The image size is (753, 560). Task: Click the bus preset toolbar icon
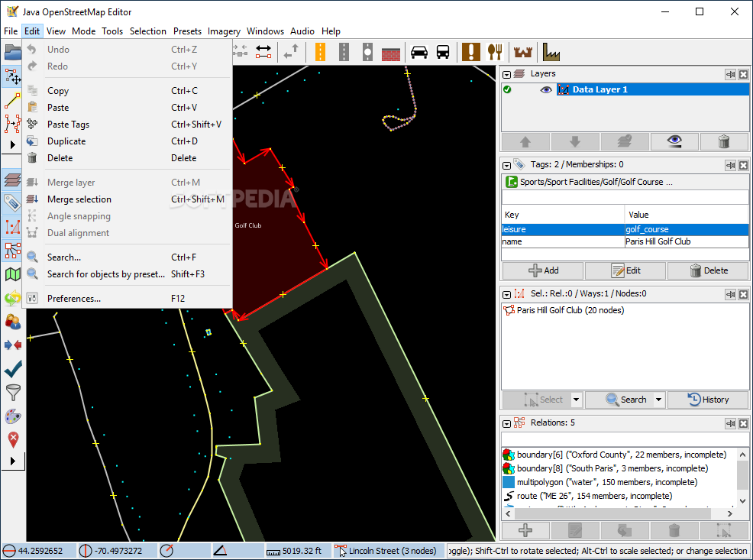(x=443, y=52)
